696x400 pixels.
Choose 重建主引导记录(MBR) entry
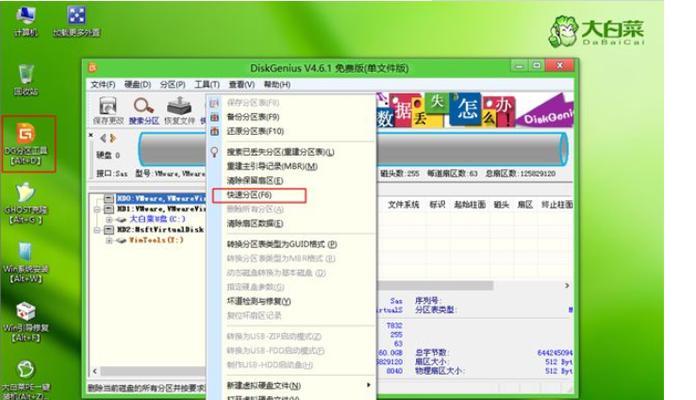292,166
